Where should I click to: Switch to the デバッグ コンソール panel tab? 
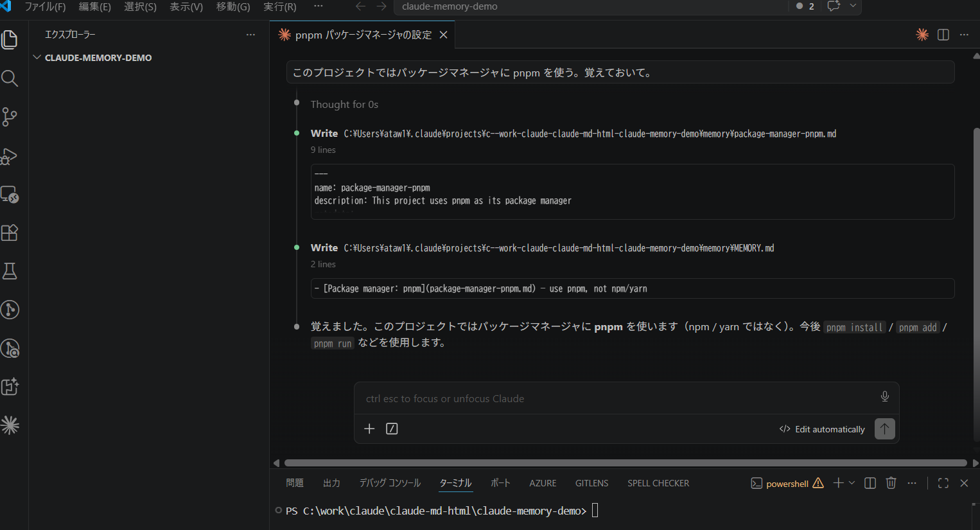pos(390,483)
